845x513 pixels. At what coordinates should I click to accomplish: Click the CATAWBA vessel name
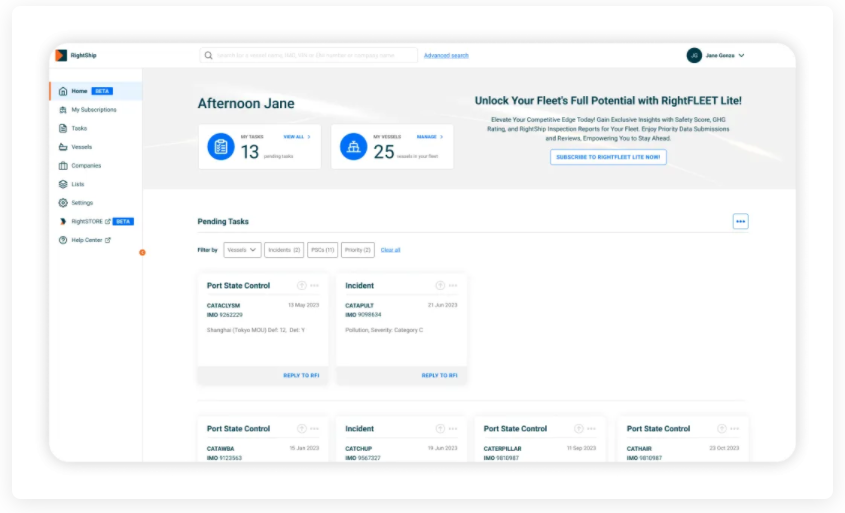click(x=220, y=449)
